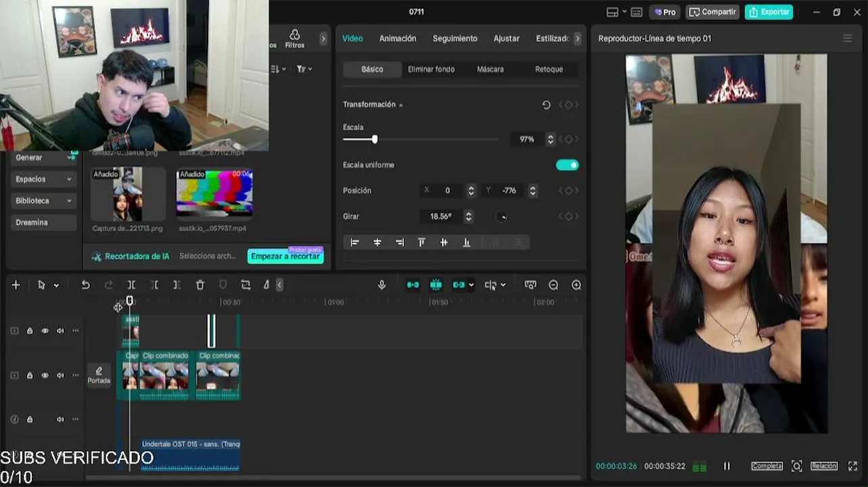Toggle main magnet snapping on timeline
This screenshot has width=868, height=487.
click(x=413, y=285)
